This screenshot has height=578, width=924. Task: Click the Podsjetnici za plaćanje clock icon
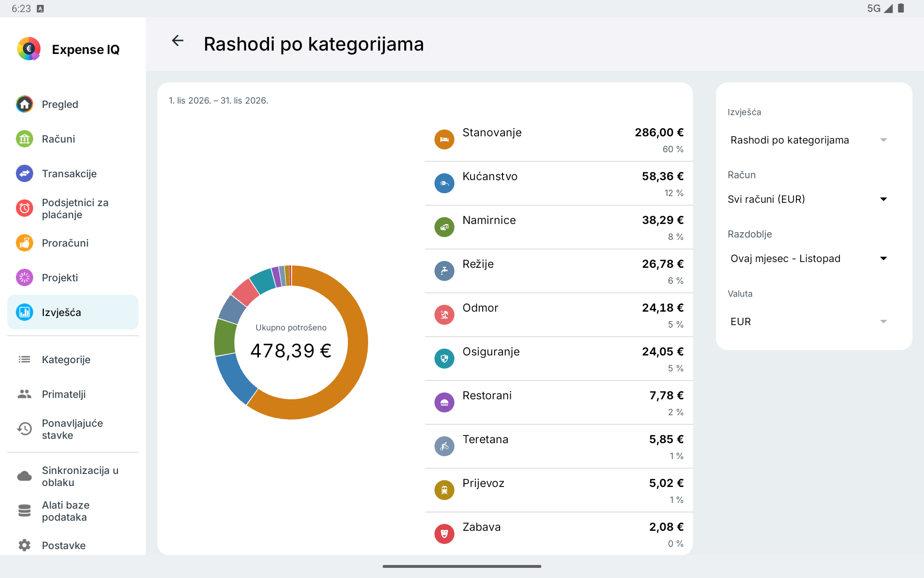point(25,208)
